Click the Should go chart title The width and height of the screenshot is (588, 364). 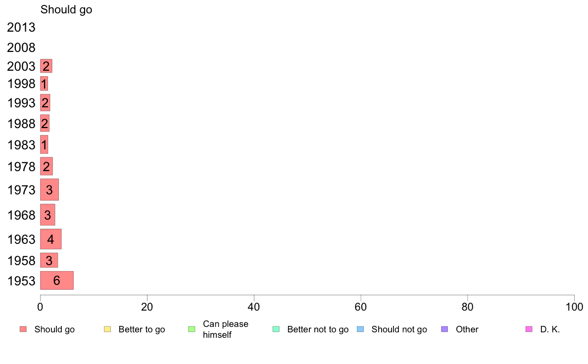66,10
